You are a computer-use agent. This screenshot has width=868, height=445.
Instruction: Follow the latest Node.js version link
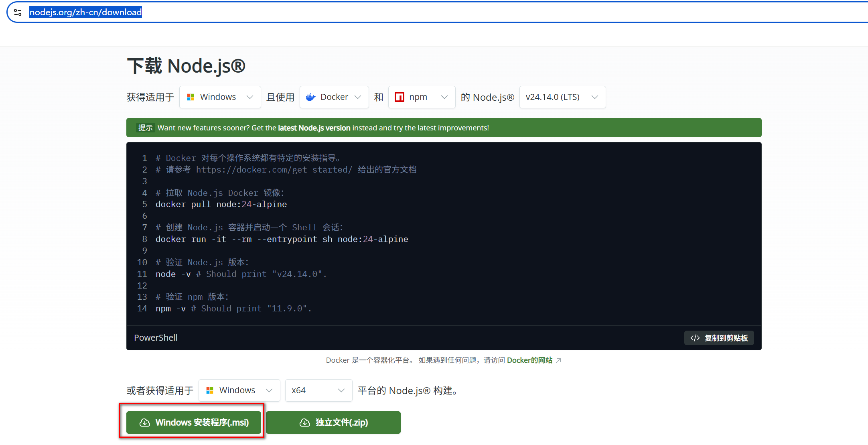(x=314, y=128)
